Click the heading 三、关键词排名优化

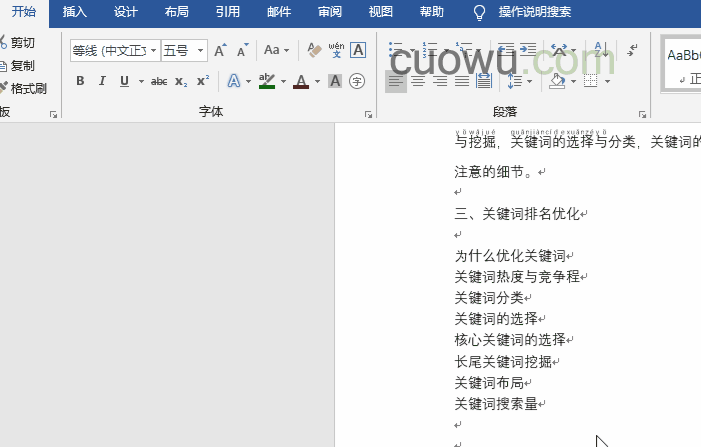tap(517, 214)
